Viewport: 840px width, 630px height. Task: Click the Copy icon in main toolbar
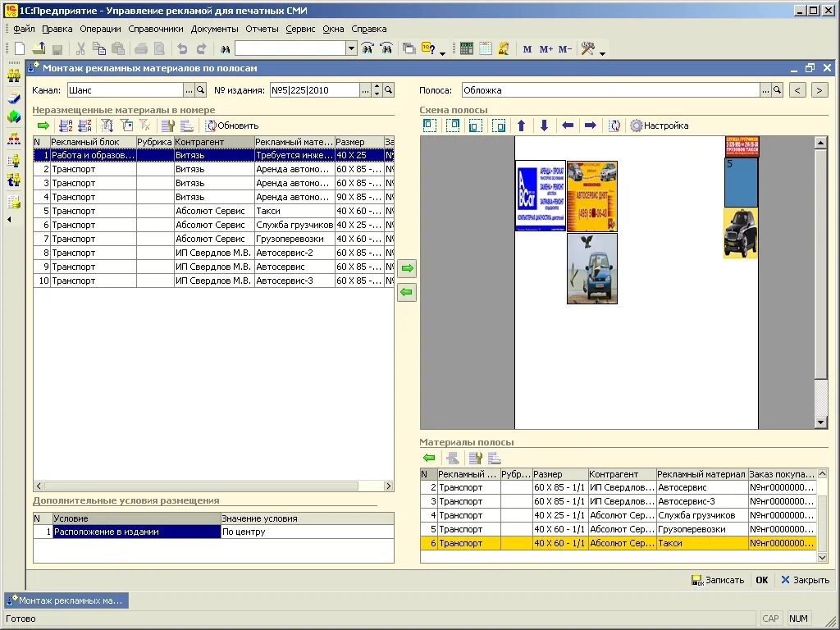tap(99, 48)
